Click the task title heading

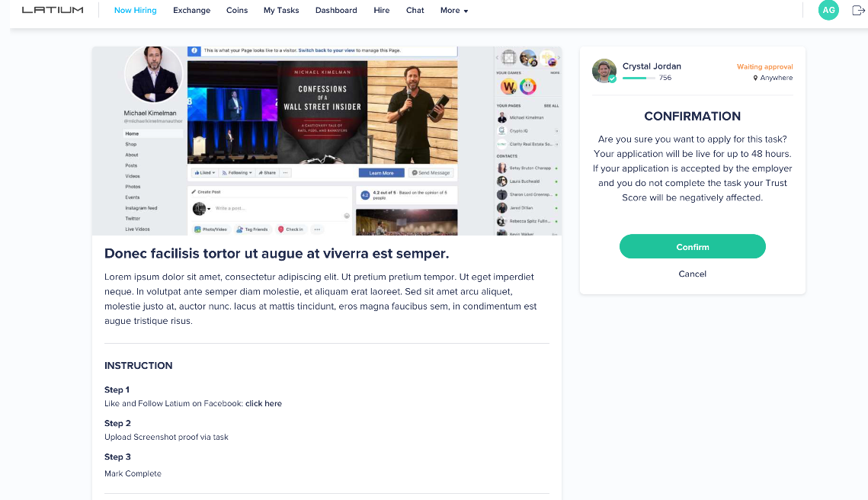(276, 254)
